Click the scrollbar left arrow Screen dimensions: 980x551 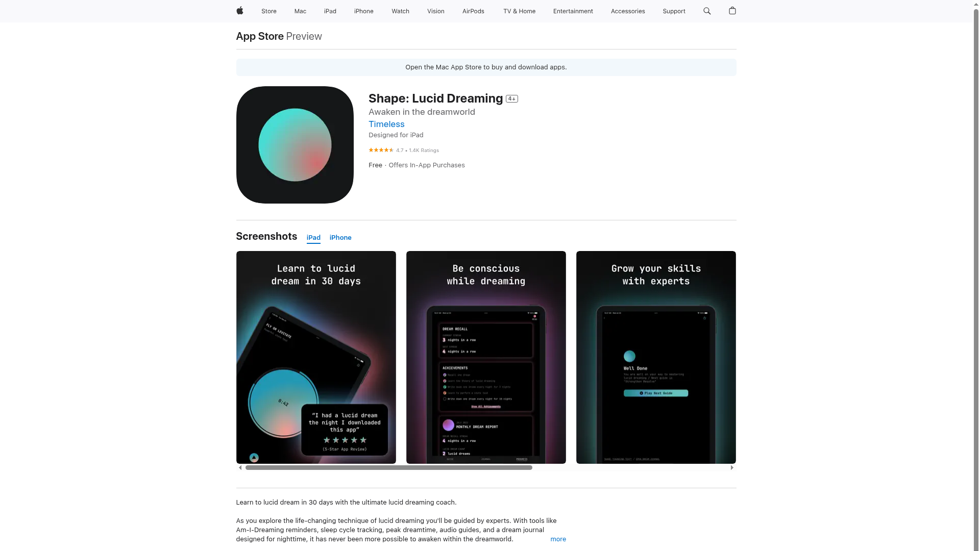(x=240, y=467)
